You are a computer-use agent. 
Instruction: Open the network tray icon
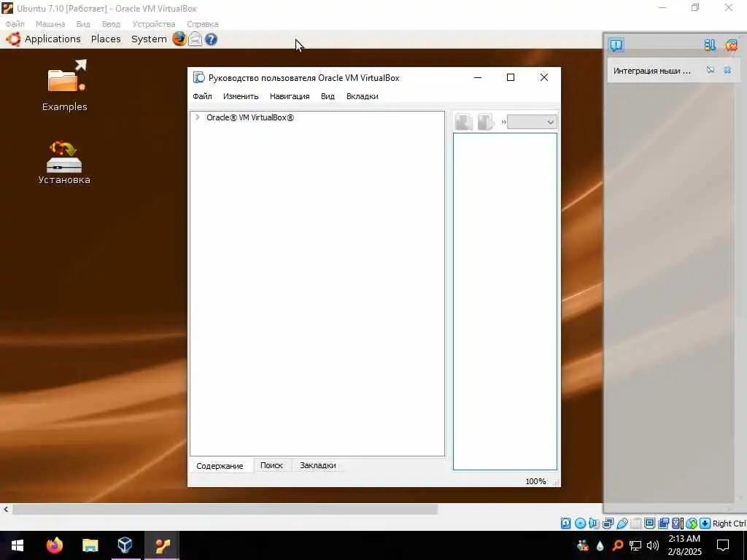(x=635, y=545)
